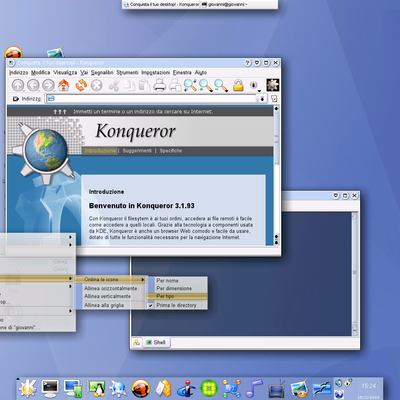Viewport: 400px width, 400px height.
Task: Click the Up navigation arrow in Konqueror
Action: pos(18,85)
